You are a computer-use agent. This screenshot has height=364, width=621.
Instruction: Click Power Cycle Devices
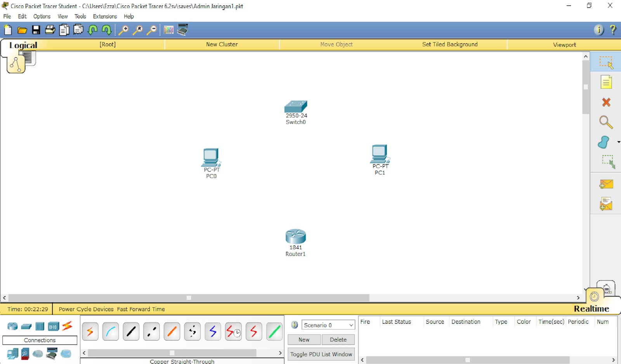point(86,309)
